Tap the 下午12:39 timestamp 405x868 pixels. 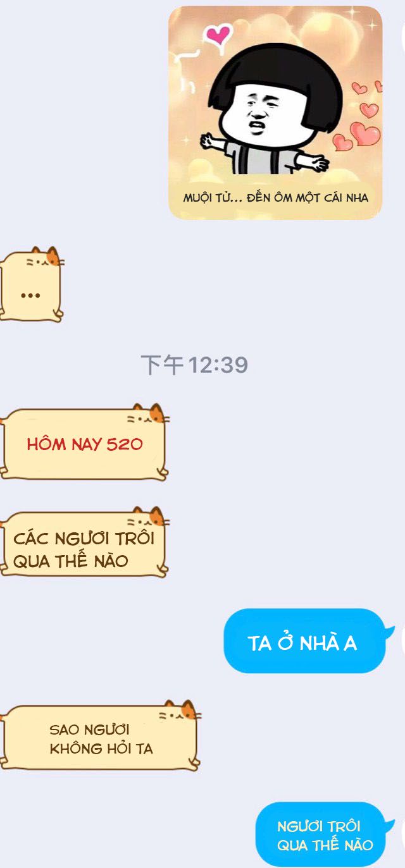194,365
